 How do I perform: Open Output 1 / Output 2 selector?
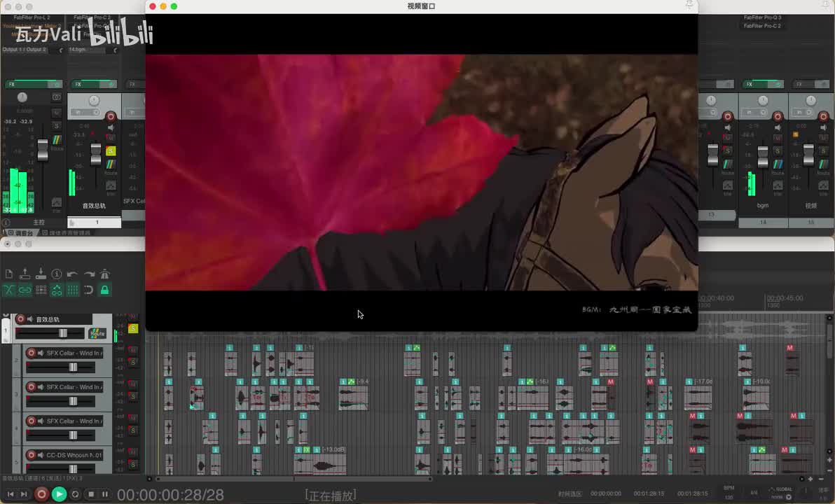(x=25, y=50)
